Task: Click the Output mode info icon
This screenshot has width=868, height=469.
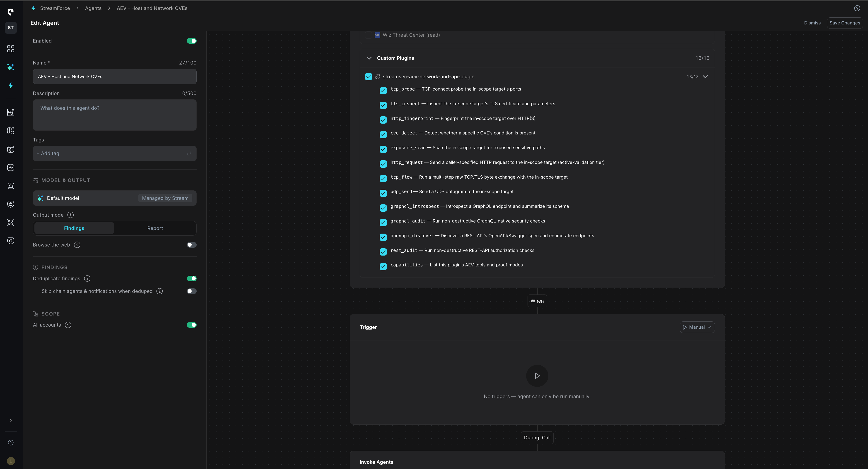Action: tap(70, 215)
